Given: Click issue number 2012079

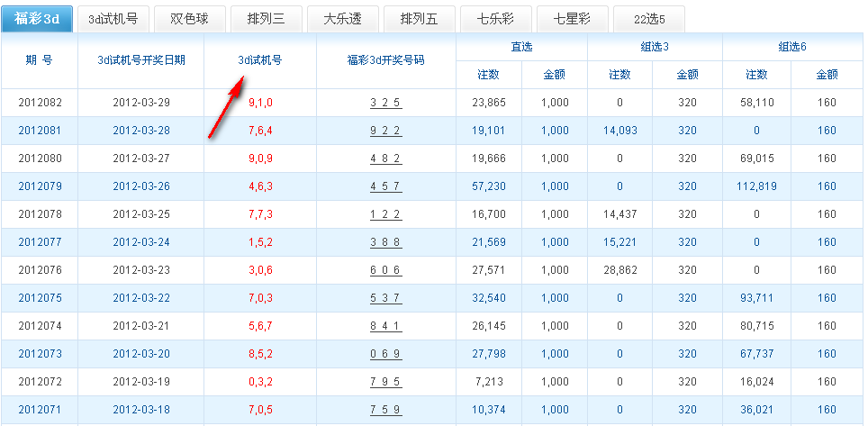Looking at the screenshot, I should tap(40, 186).
